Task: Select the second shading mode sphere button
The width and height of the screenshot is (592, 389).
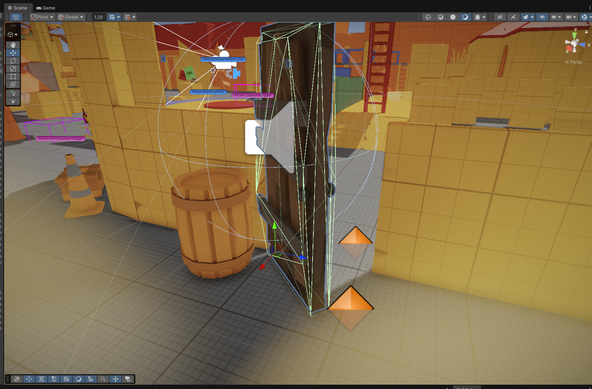Action: (x=440, y=17)
